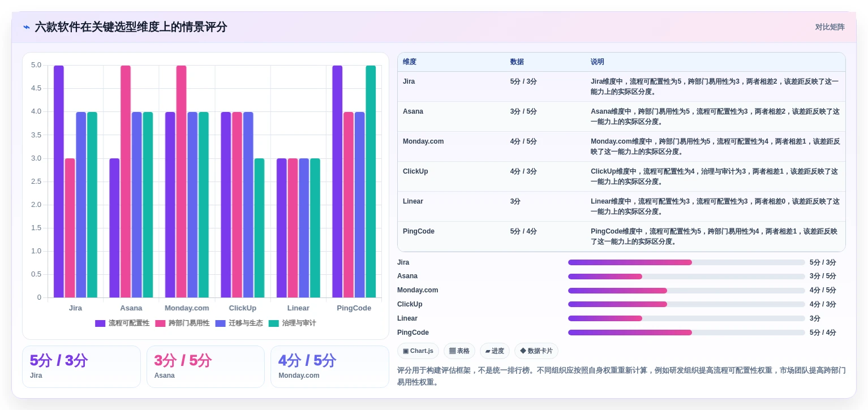Image resolution: width=868 pixels, height=410 pixels.
Task: Click the PingCode progress bar
Action: point(686,333)
